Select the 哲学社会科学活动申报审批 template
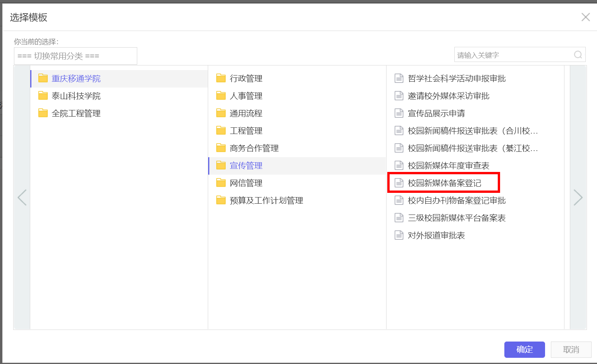 pos(456,78)
